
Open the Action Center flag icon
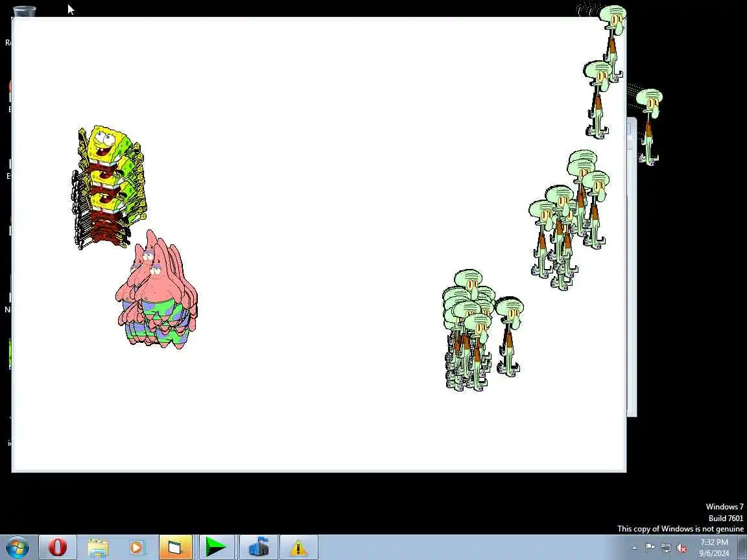[650, 548]
